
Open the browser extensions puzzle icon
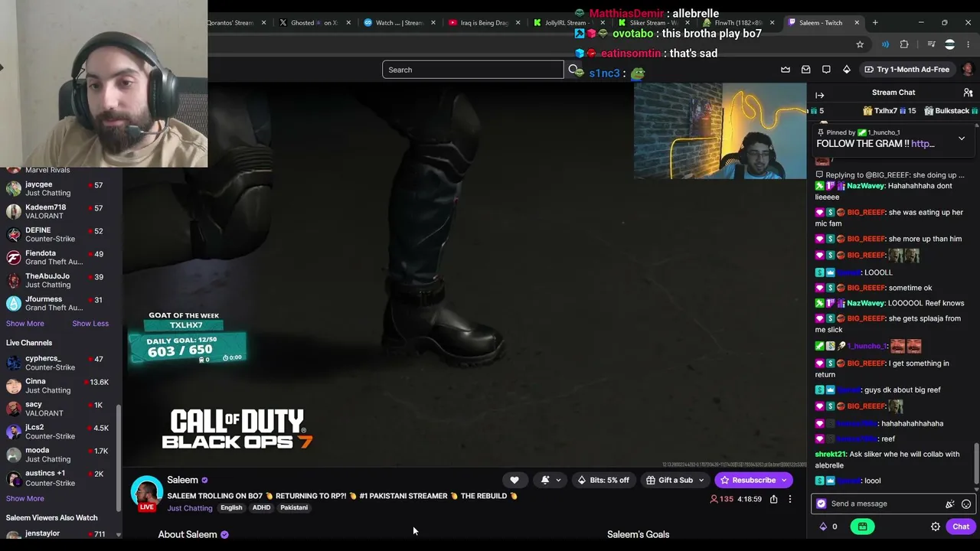904,44
